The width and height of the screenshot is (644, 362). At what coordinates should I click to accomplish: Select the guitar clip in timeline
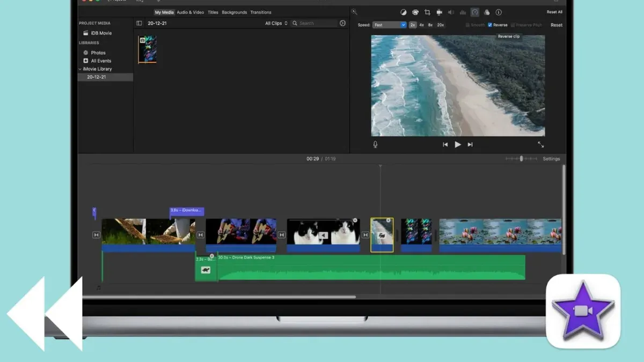241,235
